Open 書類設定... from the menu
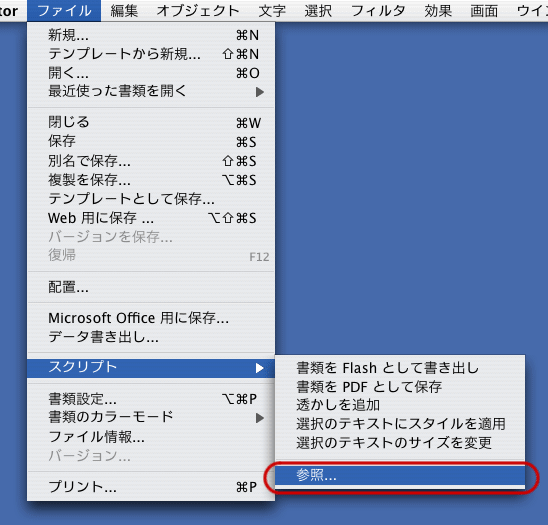This screenshot has height=525, width=548. tap(151, 399)
